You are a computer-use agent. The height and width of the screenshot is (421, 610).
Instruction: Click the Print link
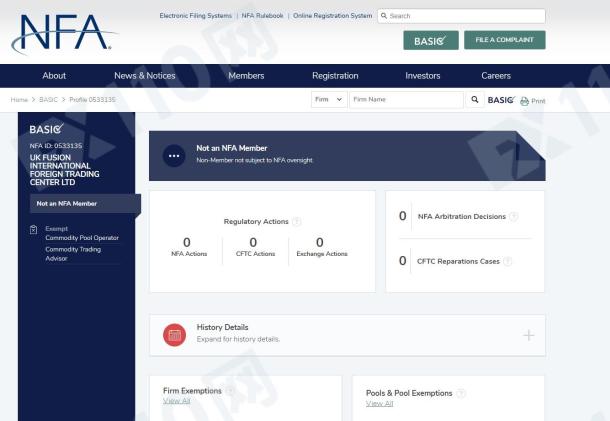point(538,101)
